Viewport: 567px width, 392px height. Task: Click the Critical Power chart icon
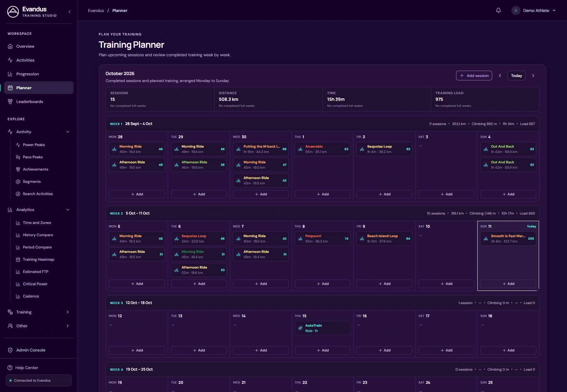click(x=18, y=284)
